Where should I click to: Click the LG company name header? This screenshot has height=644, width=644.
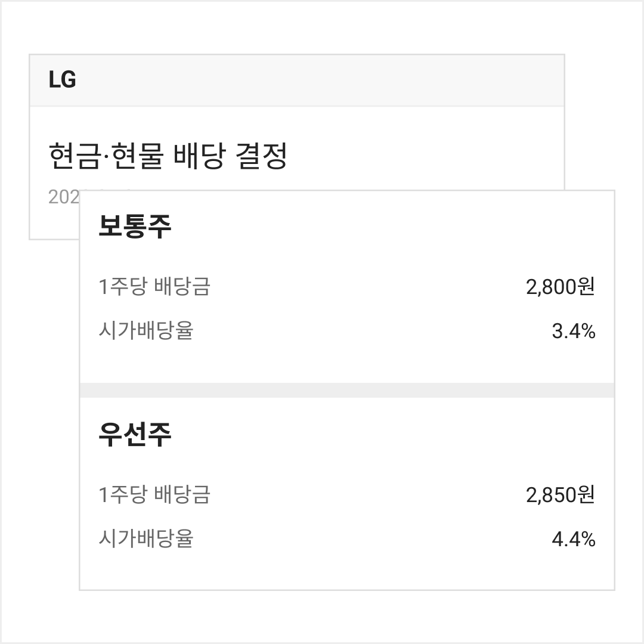63,80
